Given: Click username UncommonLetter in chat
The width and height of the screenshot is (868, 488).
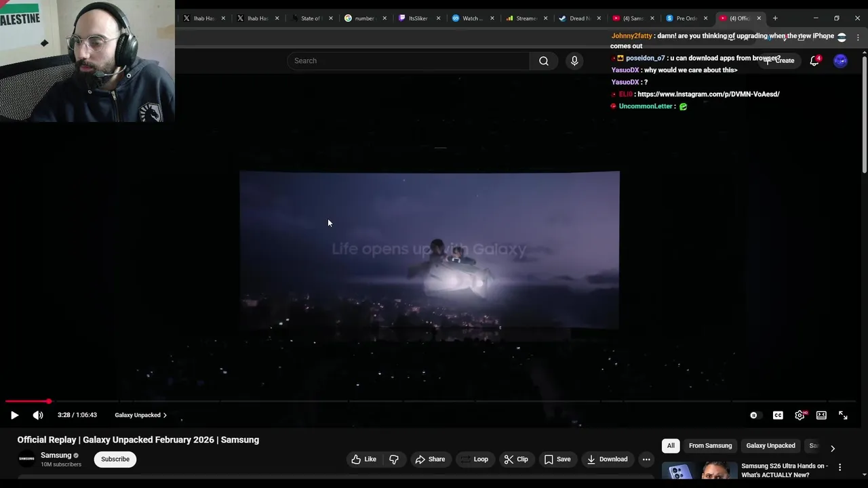Looking at the screenshot, I should 646,106.
